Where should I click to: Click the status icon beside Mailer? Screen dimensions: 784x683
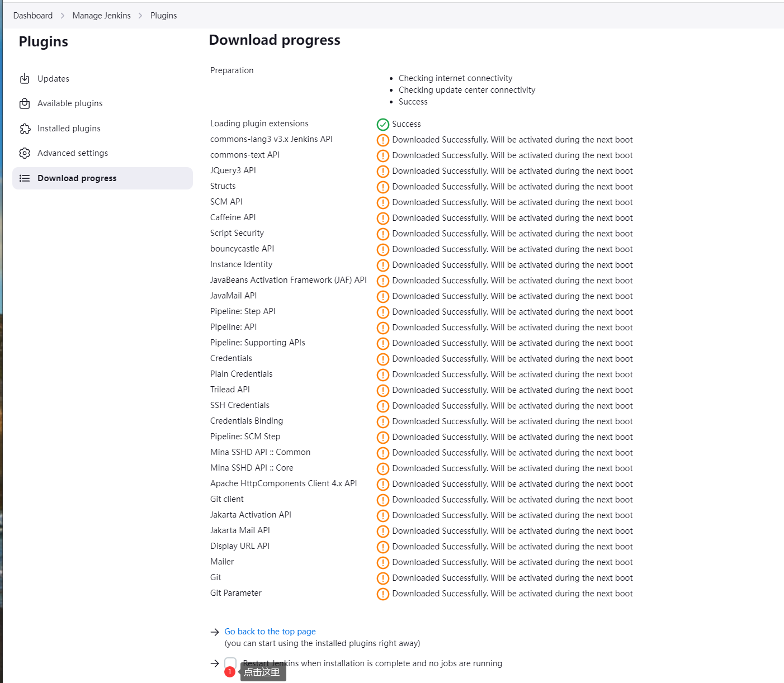[383, 562]
